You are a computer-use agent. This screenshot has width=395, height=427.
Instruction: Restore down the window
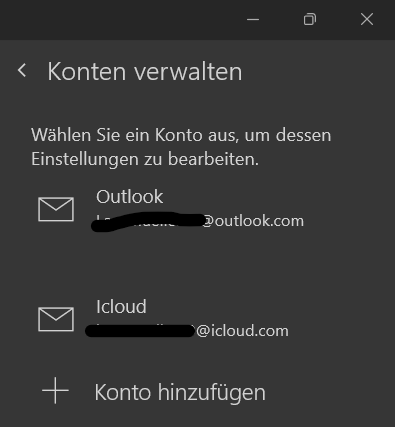[310, 19]
